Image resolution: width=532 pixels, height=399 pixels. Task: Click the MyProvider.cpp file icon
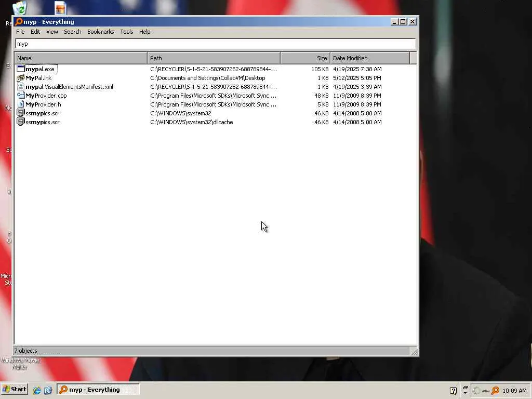(x=21, y=96)
